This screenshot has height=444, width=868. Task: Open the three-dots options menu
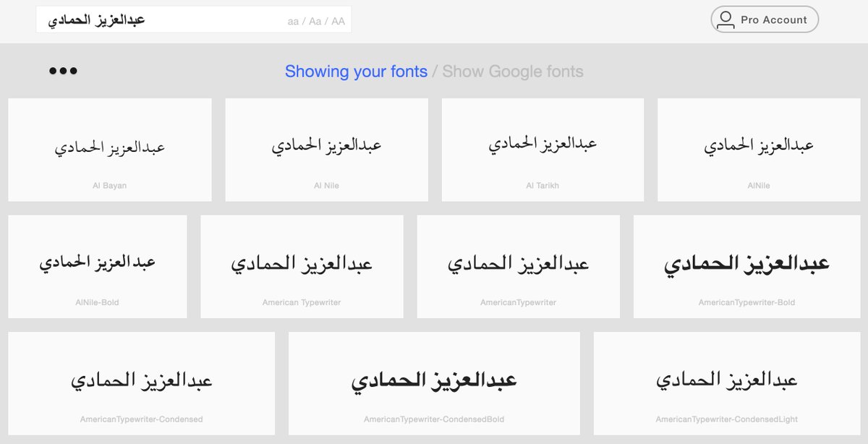tap(63, 71)
